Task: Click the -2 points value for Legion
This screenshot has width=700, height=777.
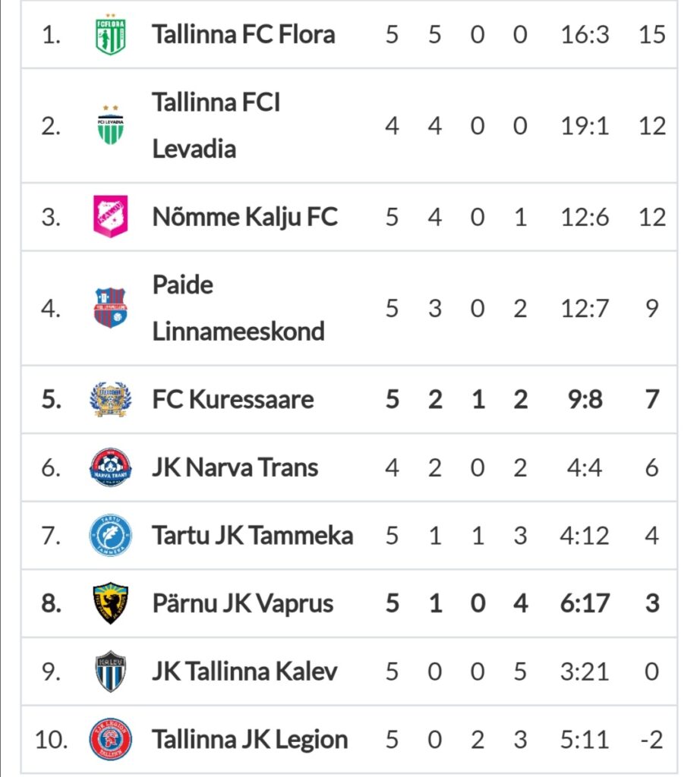Action: (651, 739)
